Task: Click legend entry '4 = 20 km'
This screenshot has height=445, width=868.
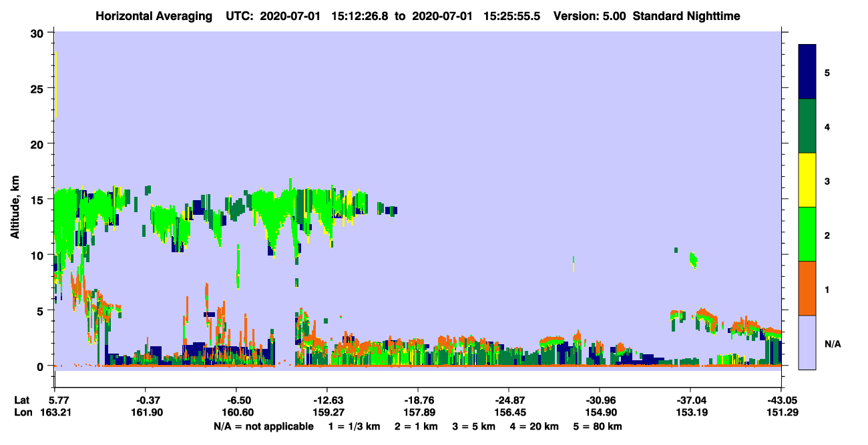Action: 535,426
